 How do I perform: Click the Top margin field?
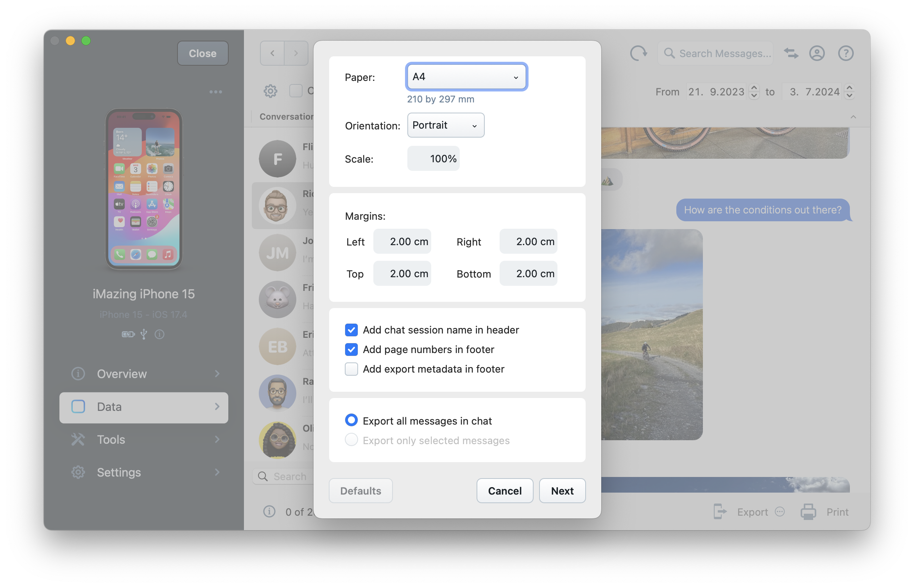click(402, 274)
